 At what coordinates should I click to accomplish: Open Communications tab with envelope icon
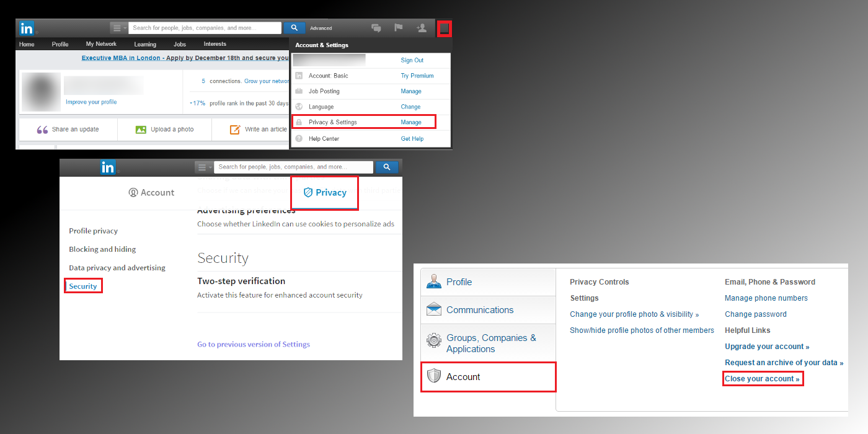click(x=489, y=310)
